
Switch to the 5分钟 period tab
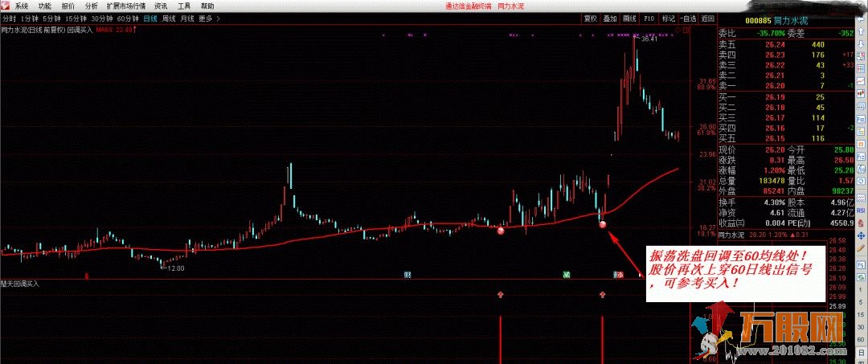click(52, 18)
